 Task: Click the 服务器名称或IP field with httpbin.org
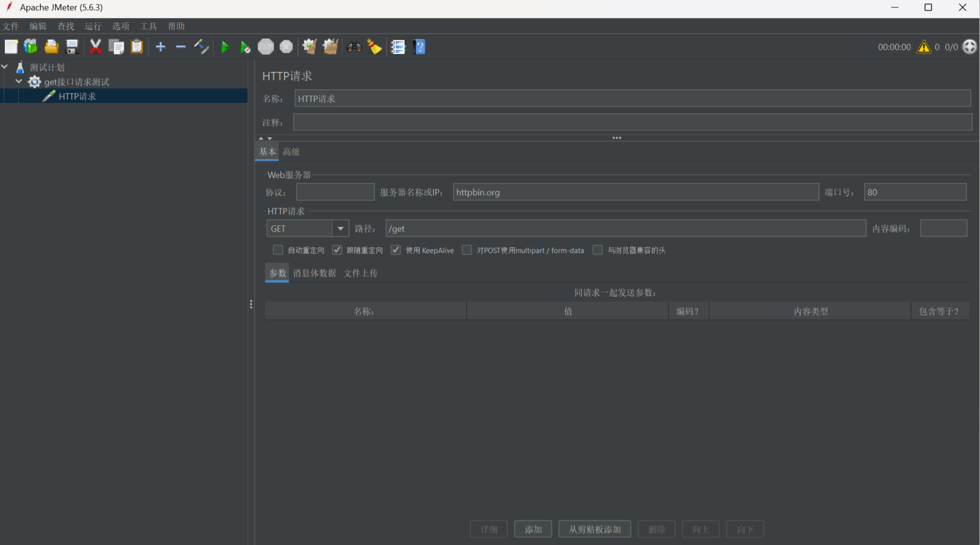635,192
